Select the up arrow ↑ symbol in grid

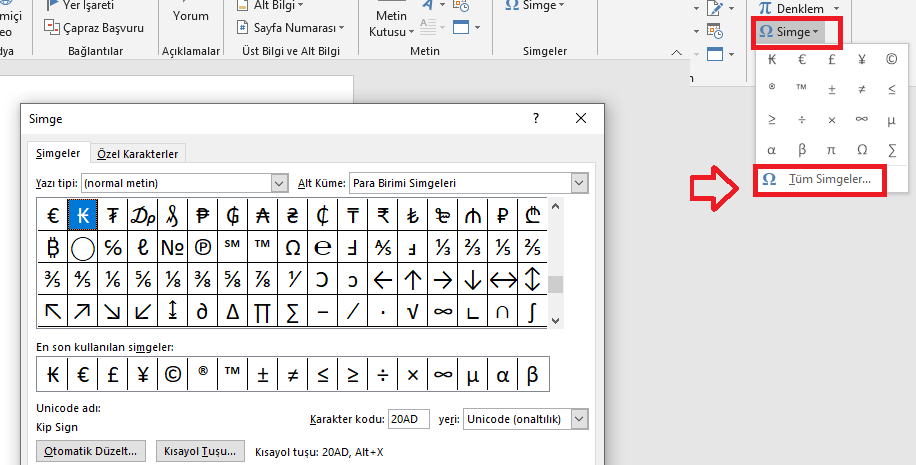412,279
